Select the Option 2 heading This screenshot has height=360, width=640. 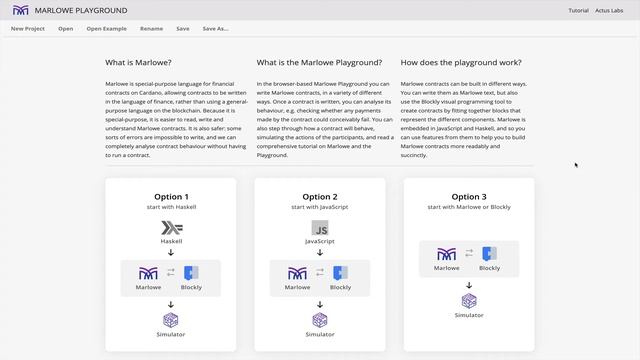pyautogui.click(x=320, y=197)
